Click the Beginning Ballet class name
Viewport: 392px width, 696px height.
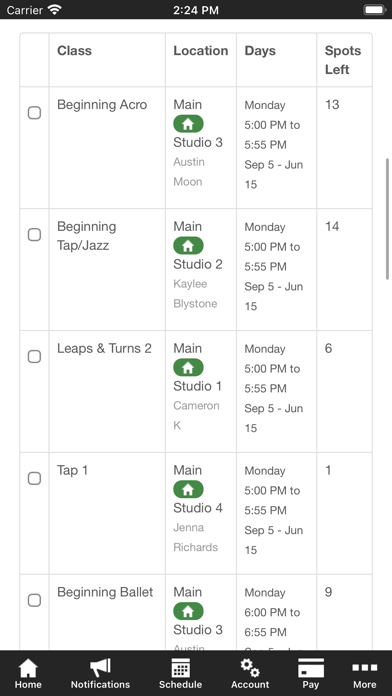point(105,592)
